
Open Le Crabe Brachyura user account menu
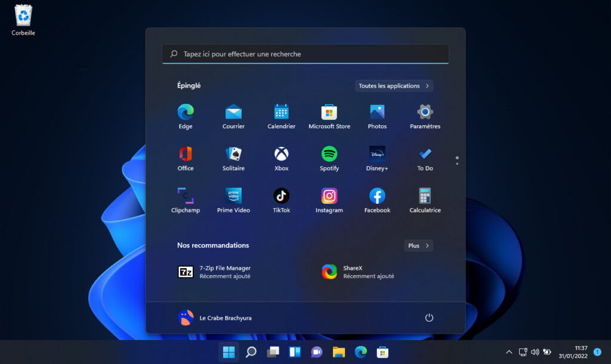215,317
